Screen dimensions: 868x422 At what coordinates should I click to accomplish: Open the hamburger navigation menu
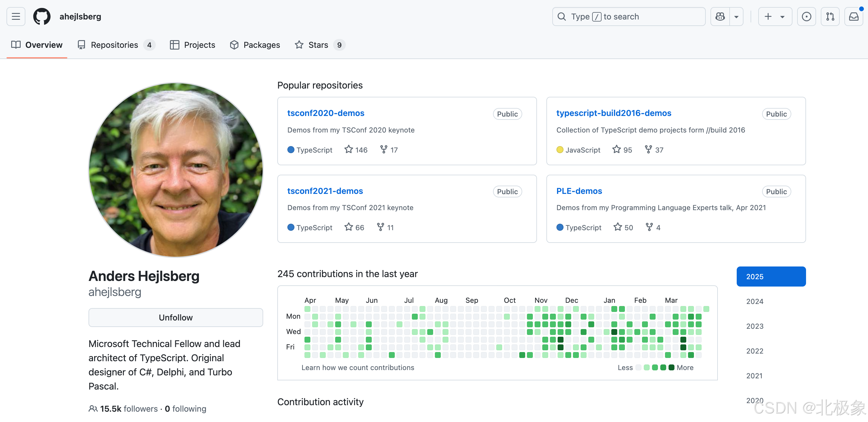click(x=16, y=17)
